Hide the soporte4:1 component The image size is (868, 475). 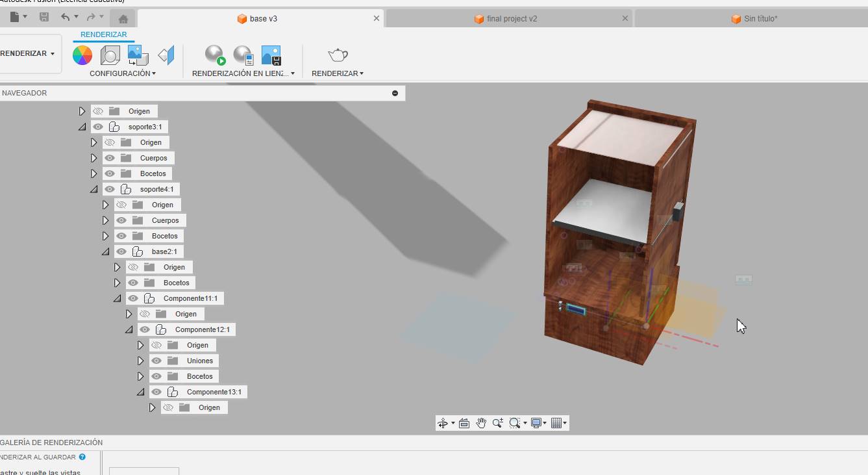[110, 189]
